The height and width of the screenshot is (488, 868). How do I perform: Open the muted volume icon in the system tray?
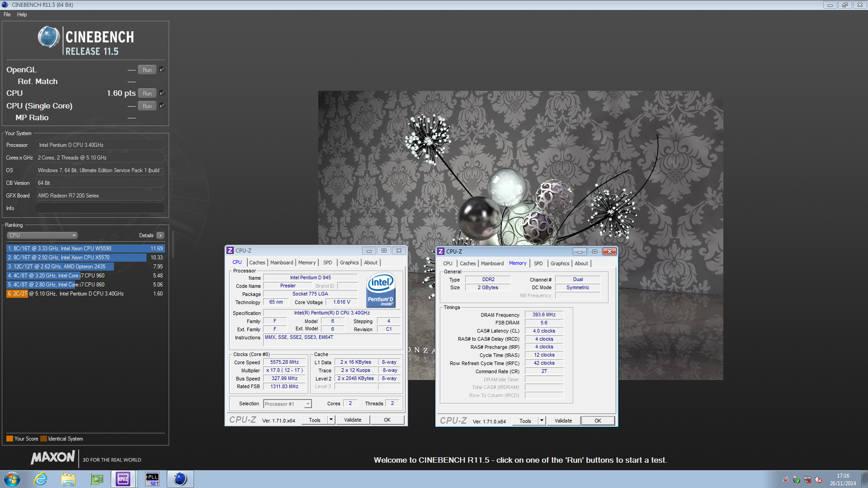tap(818, 480)
